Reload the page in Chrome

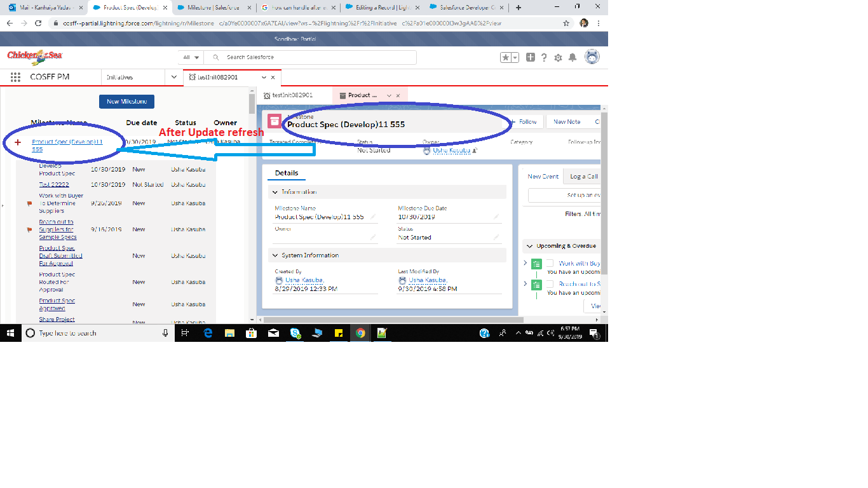(x=38, y=23)
